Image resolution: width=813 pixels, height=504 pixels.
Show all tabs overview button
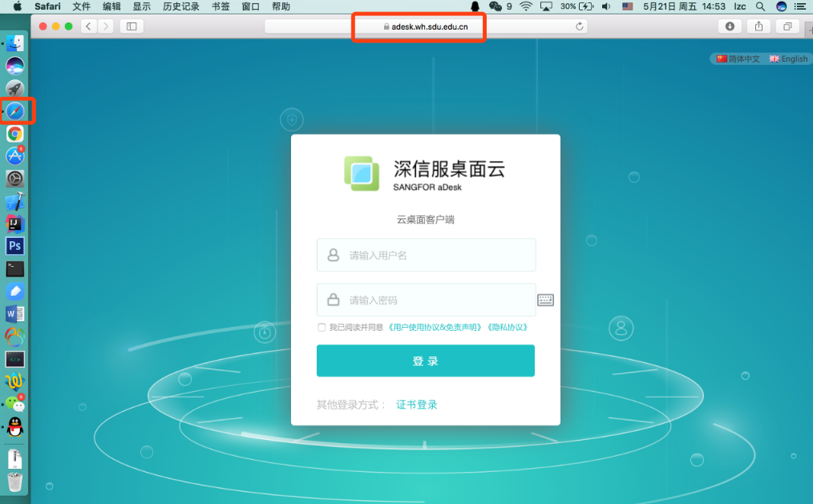[x=787, y=26]
